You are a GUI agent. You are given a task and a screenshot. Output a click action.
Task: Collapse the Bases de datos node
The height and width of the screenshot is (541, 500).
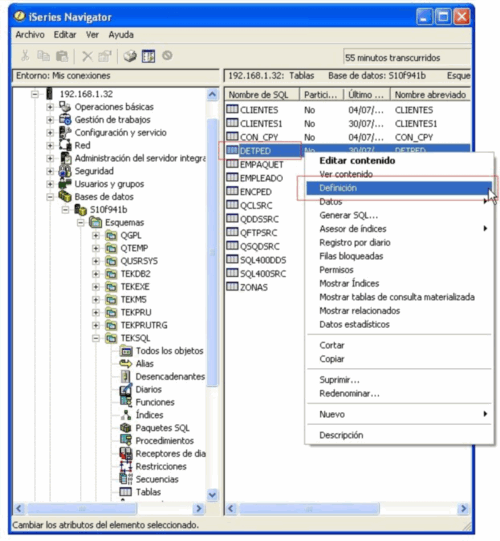(50, 197)
